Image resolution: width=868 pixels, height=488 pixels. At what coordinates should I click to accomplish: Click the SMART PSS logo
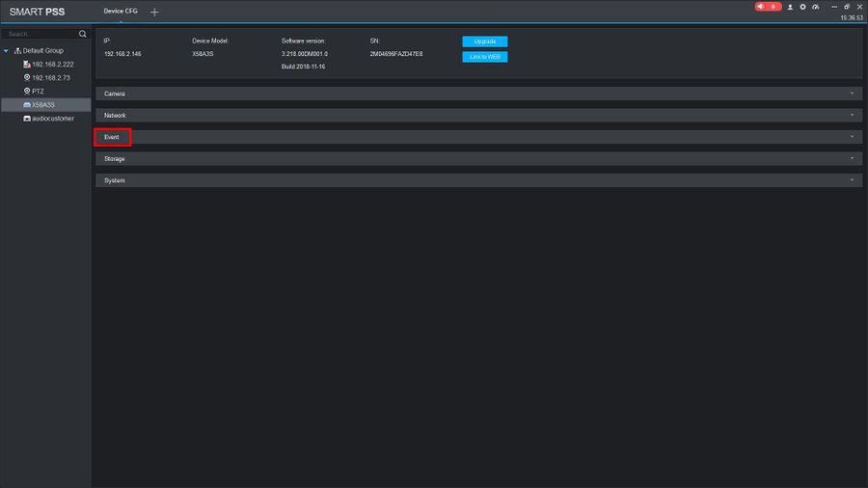[x=37, y=12]
